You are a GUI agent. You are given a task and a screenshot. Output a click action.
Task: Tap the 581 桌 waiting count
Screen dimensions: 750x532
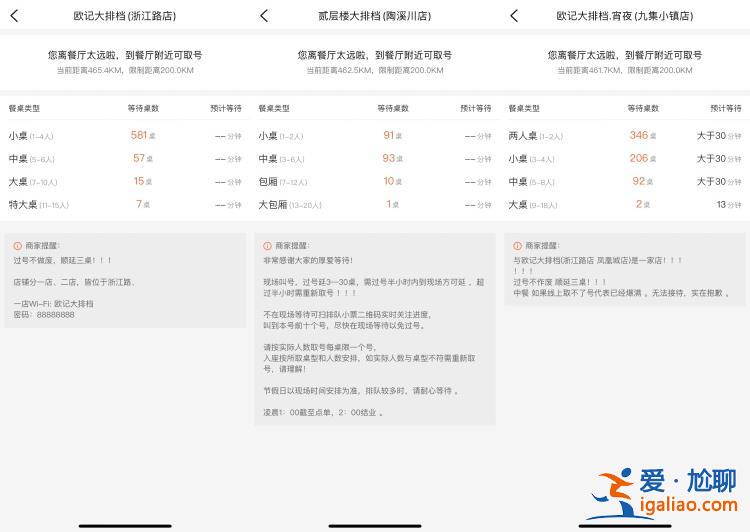coord(143,135)
